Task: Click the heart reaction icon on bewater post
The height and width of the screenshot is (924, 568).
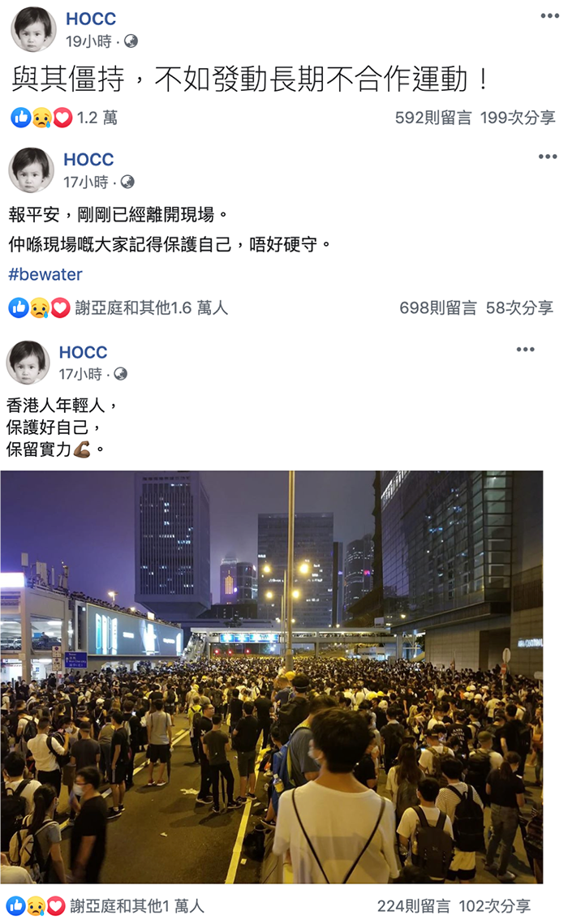Action: 59,307
